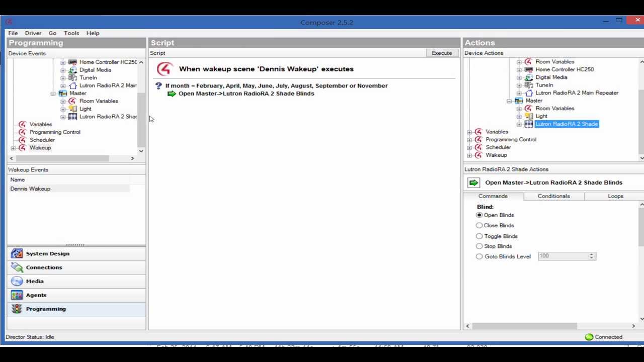Screen dimensions: 644x362
Task: Click Digital Media icon in Device Actions
Action: tap(528, 77)
